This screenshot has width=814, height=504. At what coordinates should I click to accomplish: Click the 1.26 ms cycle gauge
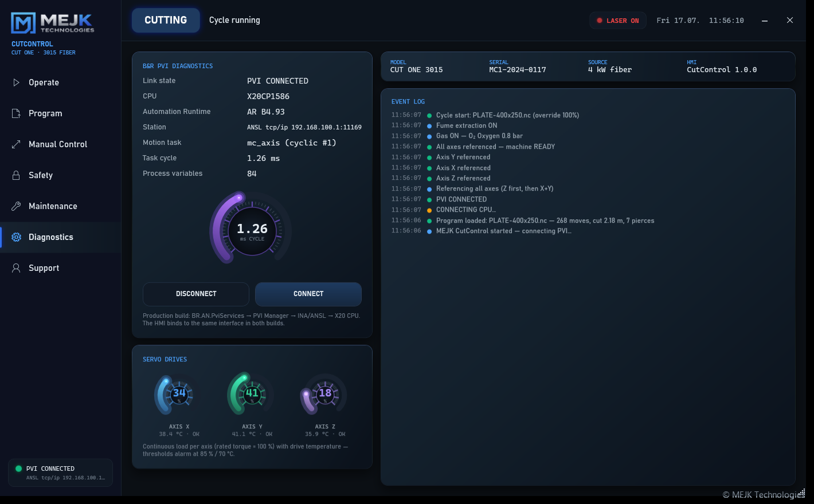(x=252, y=229)
